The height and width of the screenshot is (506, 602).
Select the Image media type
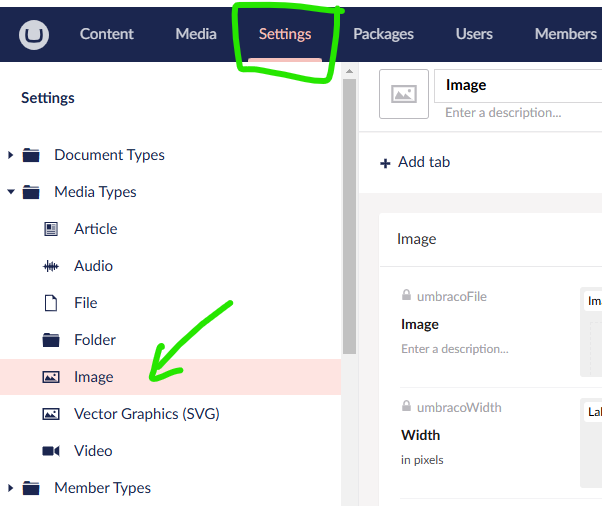(x=170, y=377)
